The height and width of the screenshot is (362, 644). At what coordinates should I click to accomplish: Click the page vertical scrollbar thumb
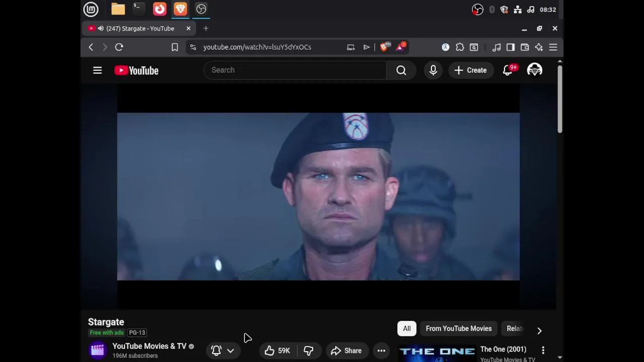coord(559,99)
